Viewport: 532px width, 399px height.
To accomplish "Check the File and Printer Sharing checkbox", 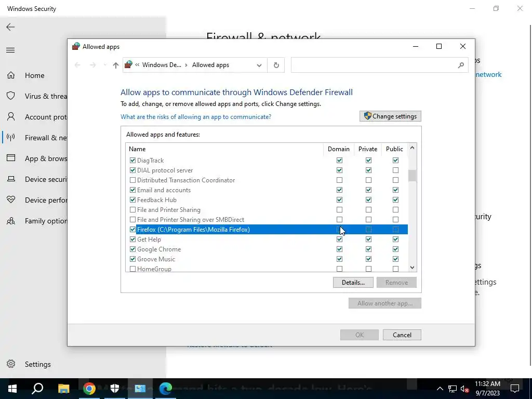I will pyautogui.click(x=132, y=210).
